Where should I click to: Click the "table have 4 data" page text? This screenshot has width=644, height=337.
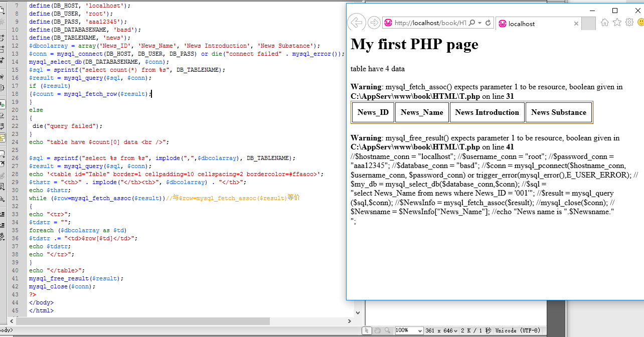pos(378,69)
